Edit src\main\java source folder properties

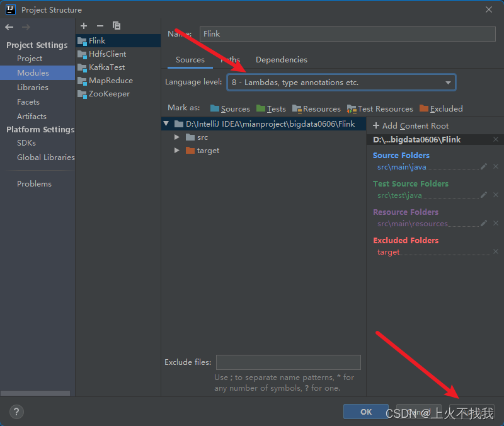coord(484,166)
